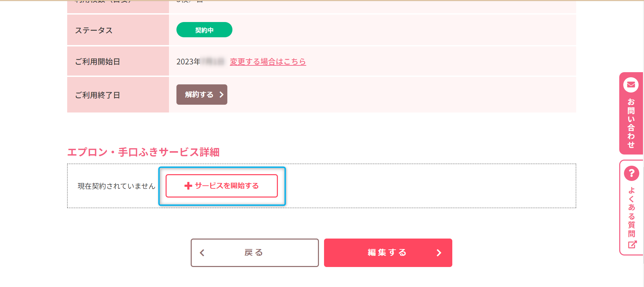
Task: Click the question mark circle icon
Action: tap(631, 173)
